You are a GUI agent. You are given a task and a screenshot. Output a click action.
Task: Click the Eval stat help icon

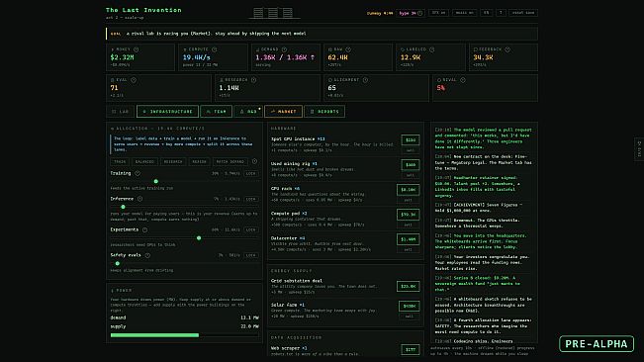[134, 80]
